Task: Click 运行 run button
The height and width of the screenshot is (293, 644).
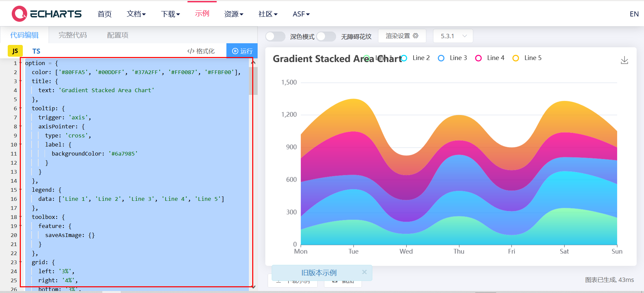Action: click(242, 51)
